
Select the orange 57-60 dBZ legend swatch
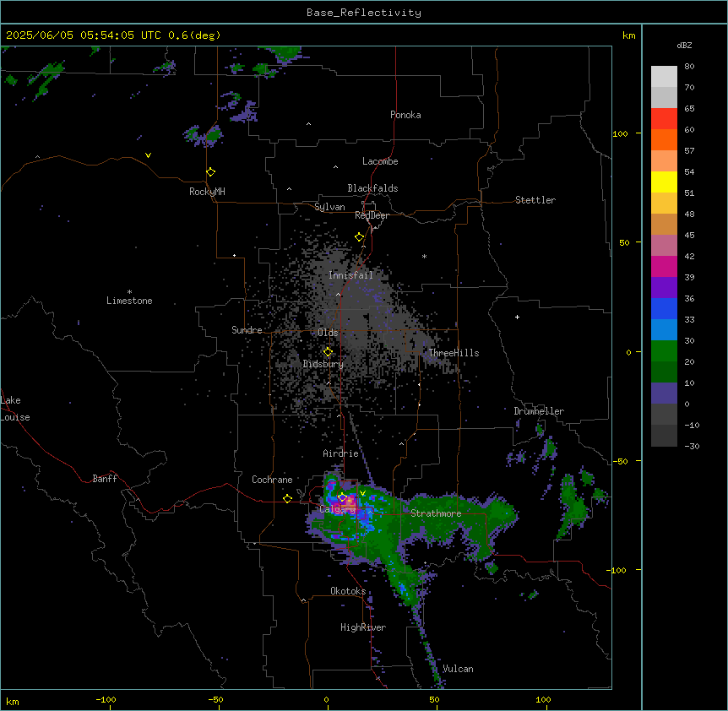tap(664, 139)
